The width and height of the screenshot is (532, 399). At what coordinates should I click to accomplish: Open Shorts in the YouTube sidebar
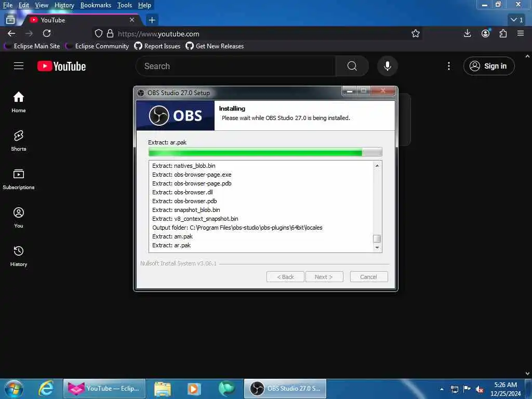[19, 140]
